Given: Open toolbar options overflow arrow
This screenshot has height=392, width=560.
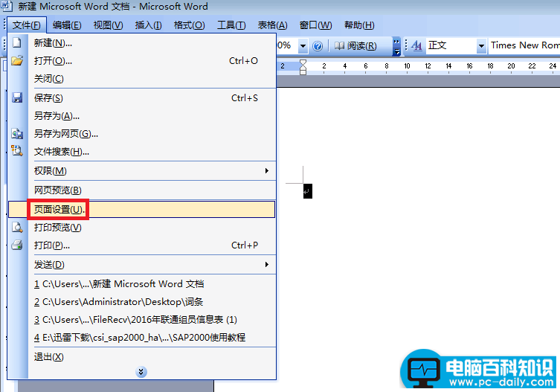Looking at the screenshot, I should pyautogui.click(x=396, y=46).
